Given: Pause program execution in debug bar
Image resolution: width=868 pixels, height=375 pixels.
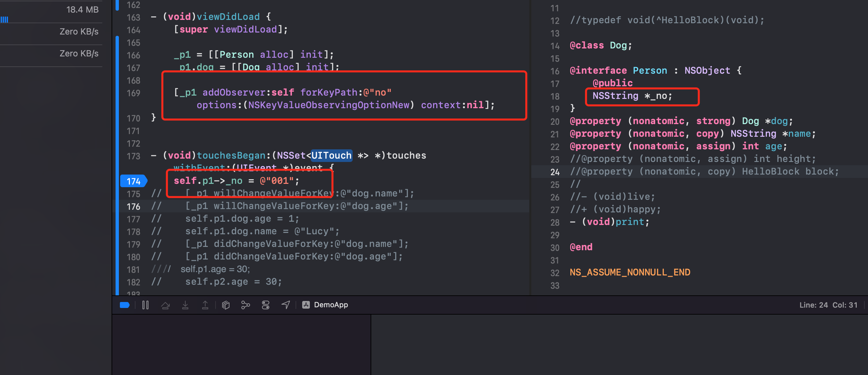Looking at the screenshot, I should [x=145, y=305].
